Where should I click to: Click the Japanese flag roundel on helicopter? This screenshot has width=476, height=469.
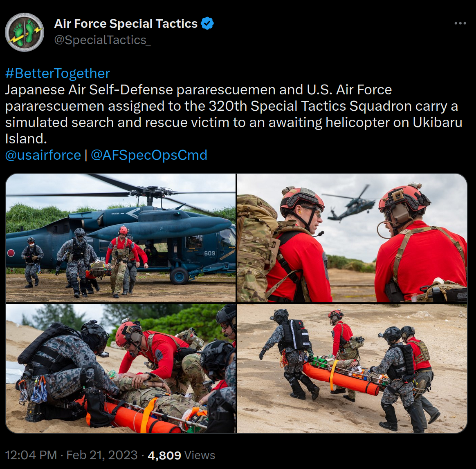point(11,253)
